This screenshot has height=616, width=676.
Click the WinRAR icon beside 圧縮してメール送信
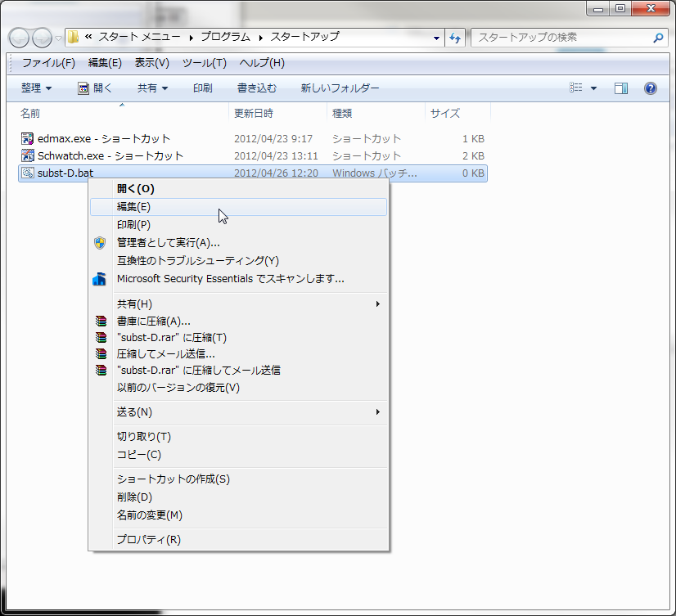[x=100, y=353]
